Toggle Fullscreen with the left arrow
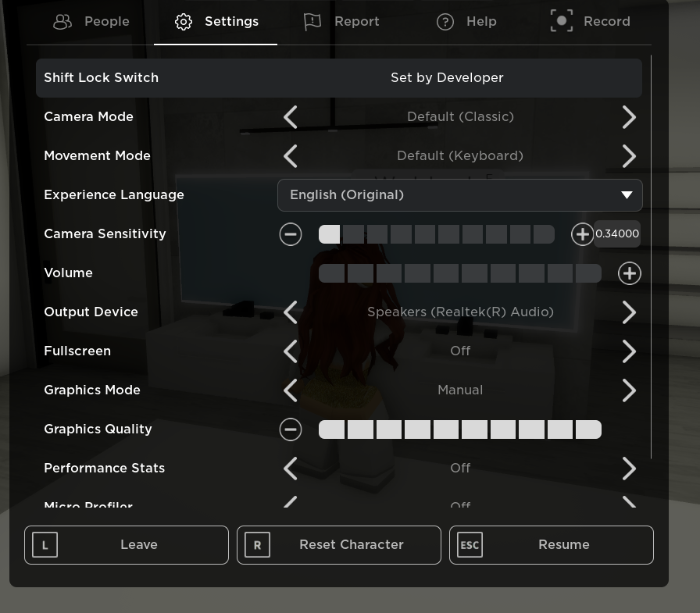Image resolution: width=700 pixels, height=613 pixels. click(x=290, y=351)
